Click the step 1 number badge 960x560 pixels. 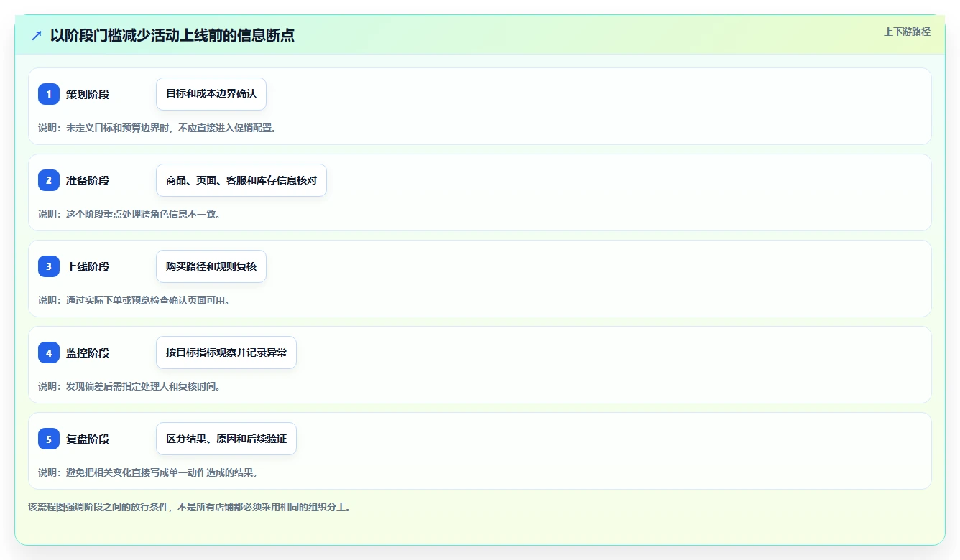pos(49,94)
